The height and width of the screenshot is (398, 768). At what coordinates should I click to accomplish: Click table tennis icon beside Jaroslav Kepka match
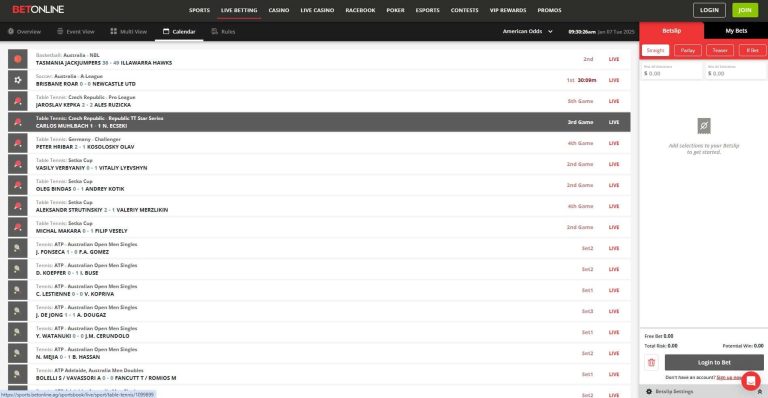pyautogui.click(x=18, y=101)
